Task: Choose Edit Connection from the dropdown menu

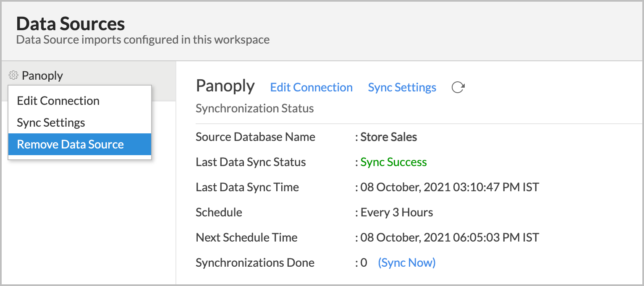Action: click(80, 101)
